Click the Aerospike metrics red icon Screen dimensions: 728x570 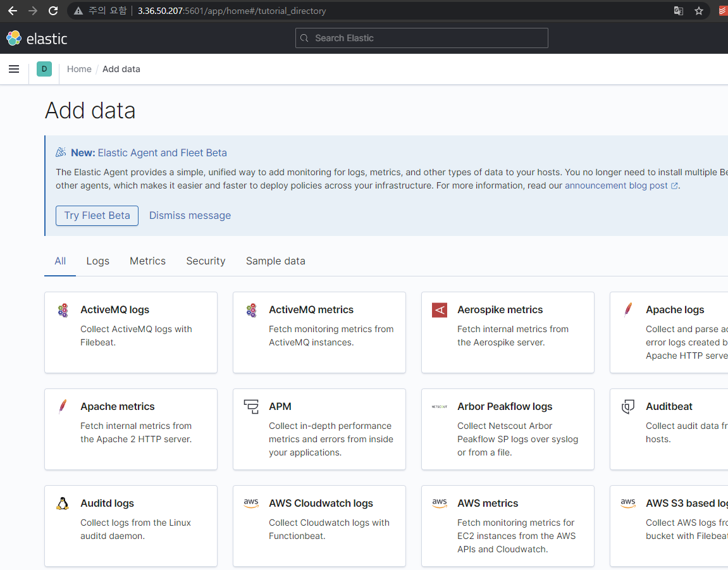(x=440, y=310)
